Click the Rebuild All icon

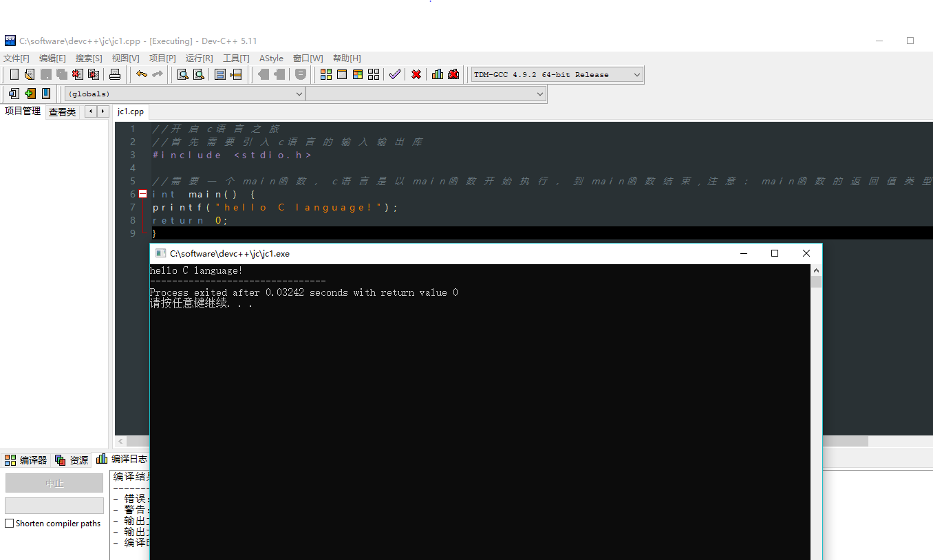coord(374,74)
